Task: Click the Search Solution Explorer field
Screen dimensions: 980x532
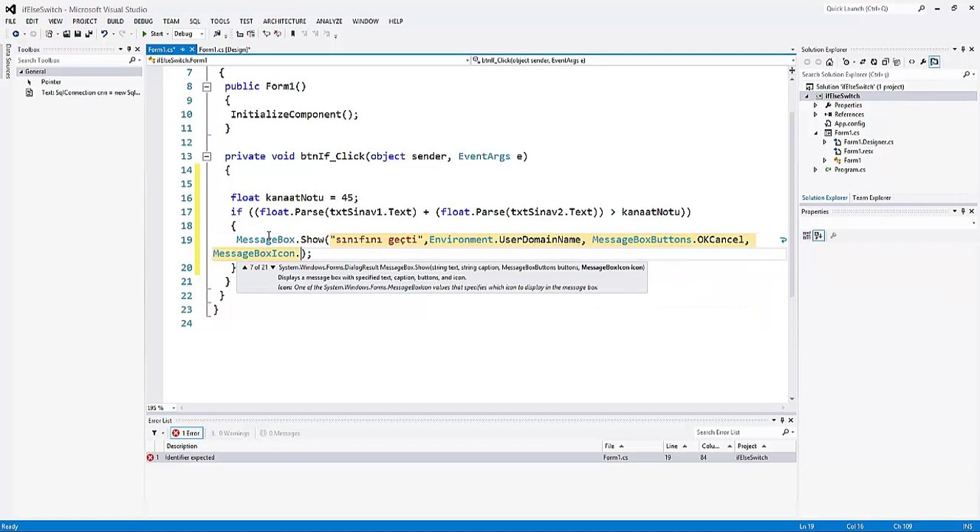Action: (x=881, y=75)
